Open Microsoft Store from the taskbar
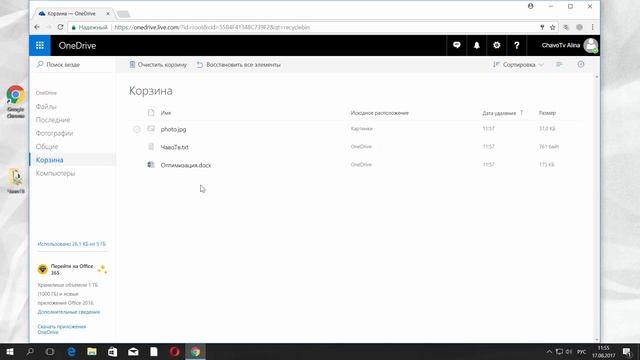The image size is (640, 360). (113, 351)
